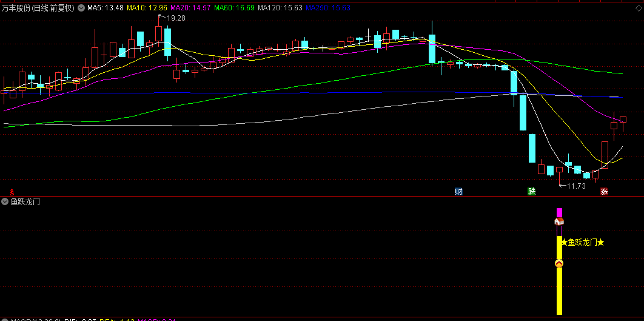Click the MA5: 13.48 label
This screenshot has height=321, width=644.
click(105, 7)
